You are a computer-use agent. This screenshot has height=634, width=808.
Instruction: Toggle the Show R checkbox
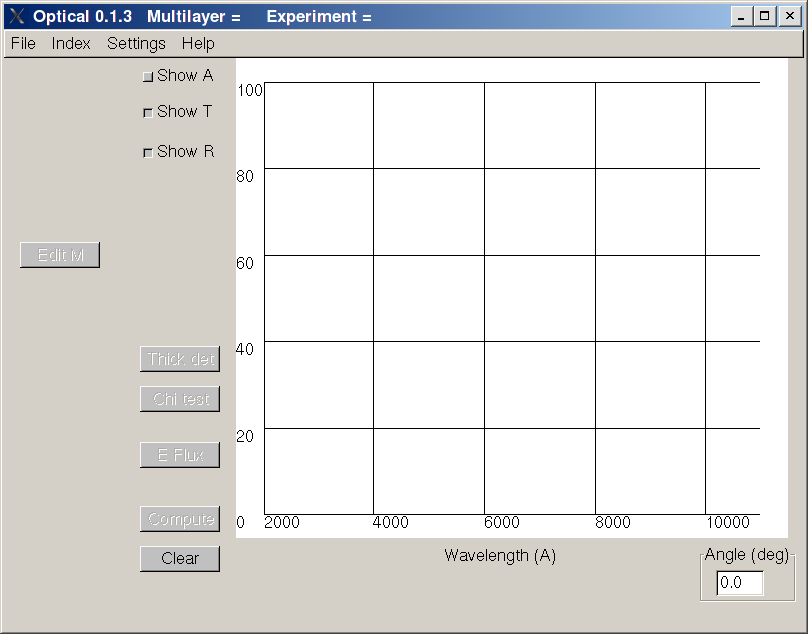coord(148,153)
